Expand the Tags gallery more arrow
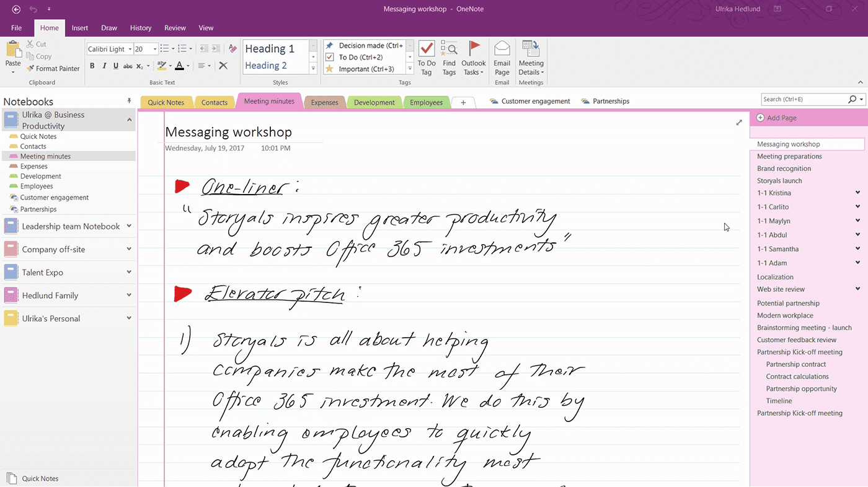Screen dimensions: 868x487 (x=410, y=69)
